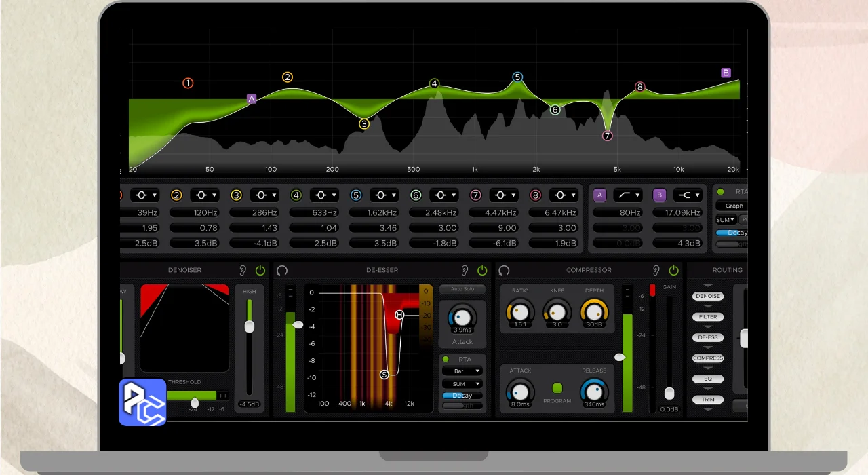Select the H node in De-Esser graph
Screen dimensions: 868x475
(399, 315)
